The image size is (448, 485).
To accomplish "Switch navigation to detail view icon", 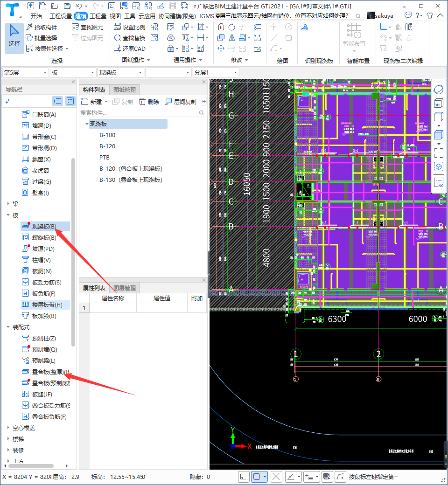I will pyautogui.click(x=70, y=101).
